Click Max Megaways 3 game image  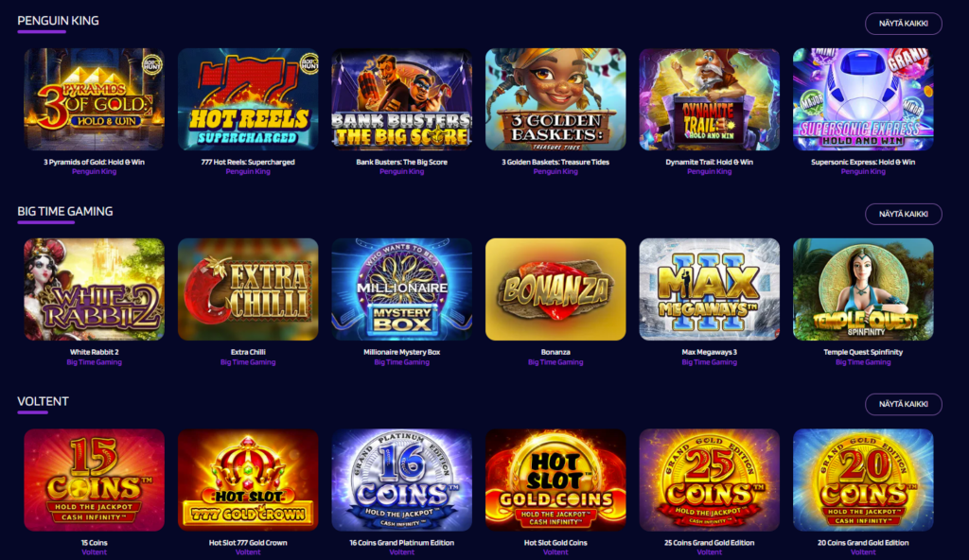710,289
